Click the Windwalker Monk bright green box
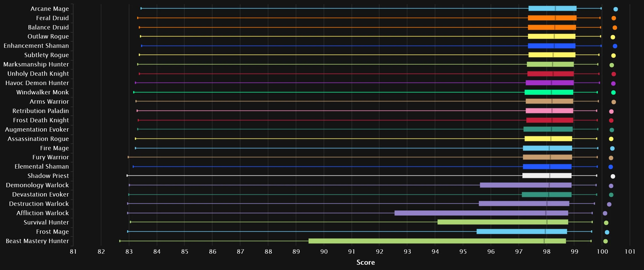This screenshot has height=270, width=644. pos(549,92)
